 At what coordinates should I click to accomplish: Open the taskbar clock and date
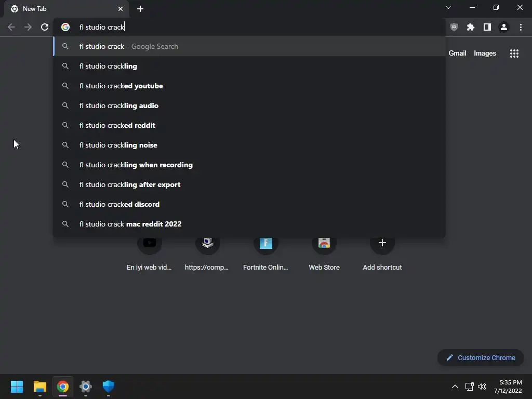[508, 387]
